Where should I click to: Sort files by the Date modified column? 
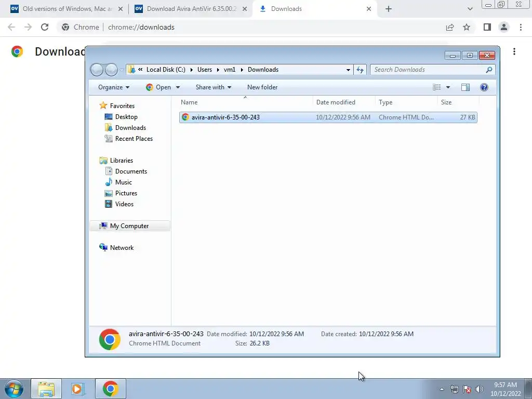344,102
